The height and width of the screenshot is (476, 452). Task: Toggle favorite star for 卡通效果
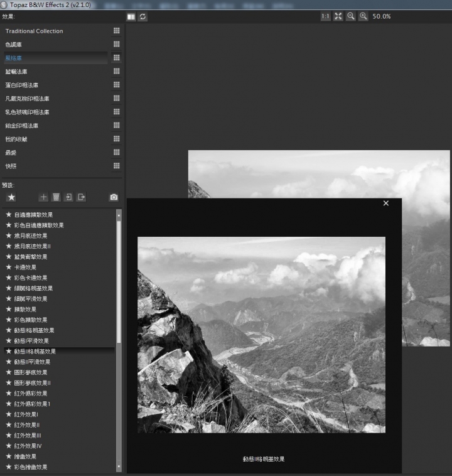[x=9, y=267]
